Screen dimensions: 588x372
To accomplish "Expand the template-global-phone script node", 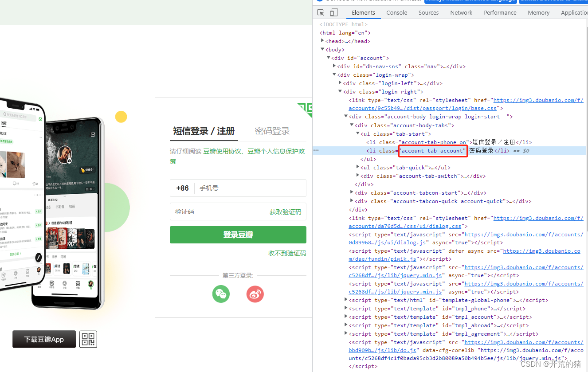I will 346,300.
